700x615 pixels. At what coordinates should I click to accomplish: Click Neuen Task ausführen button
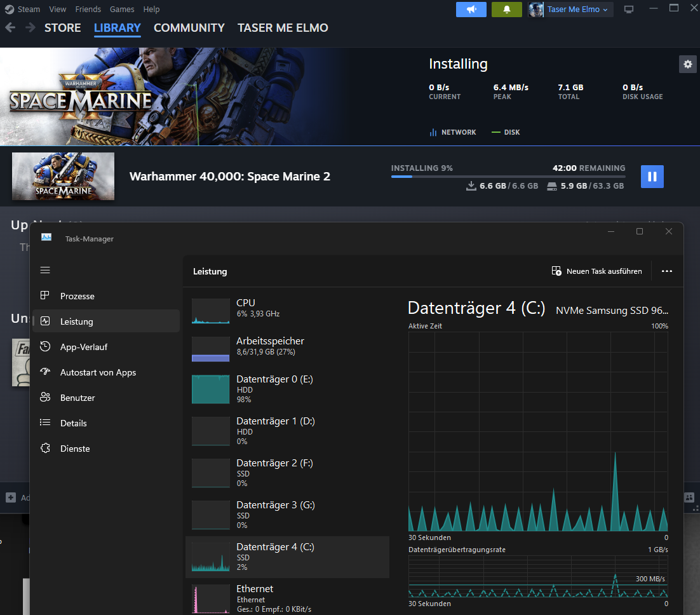pyautogui.click(x=597, y=271)
